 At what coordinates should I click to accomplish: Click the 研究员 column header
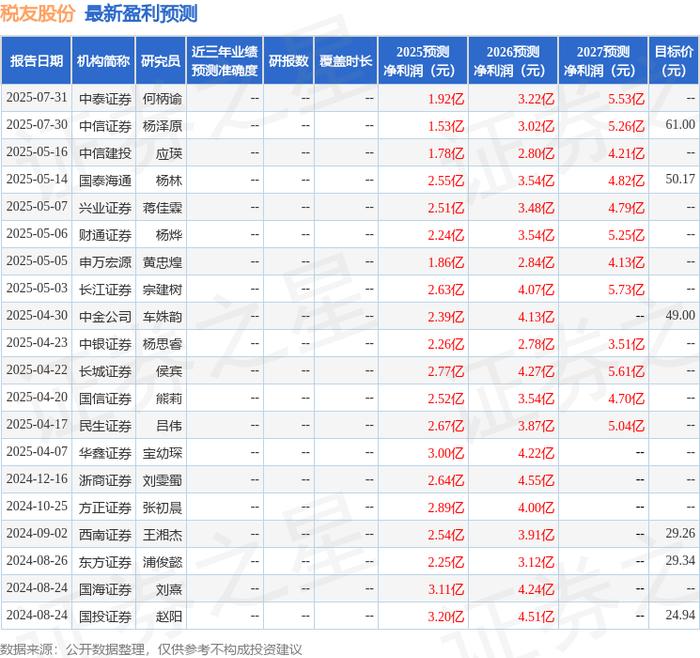coord(161,61)
